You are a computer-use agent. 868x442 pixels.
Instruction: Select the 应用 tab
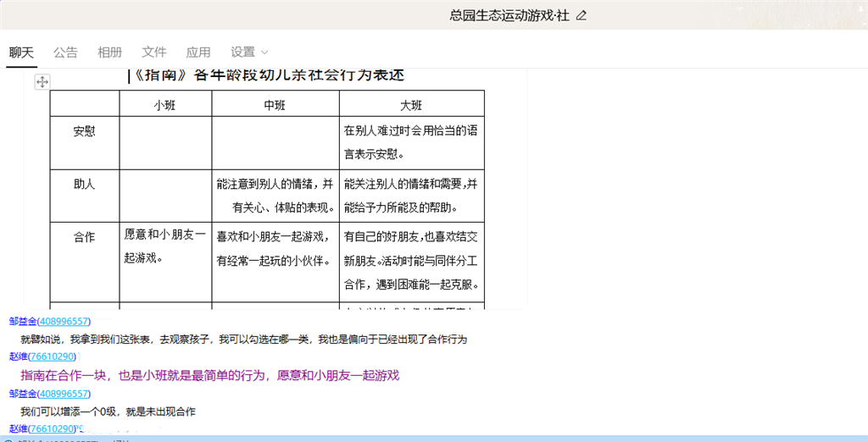pyautogui.click(x=198, y=52)
